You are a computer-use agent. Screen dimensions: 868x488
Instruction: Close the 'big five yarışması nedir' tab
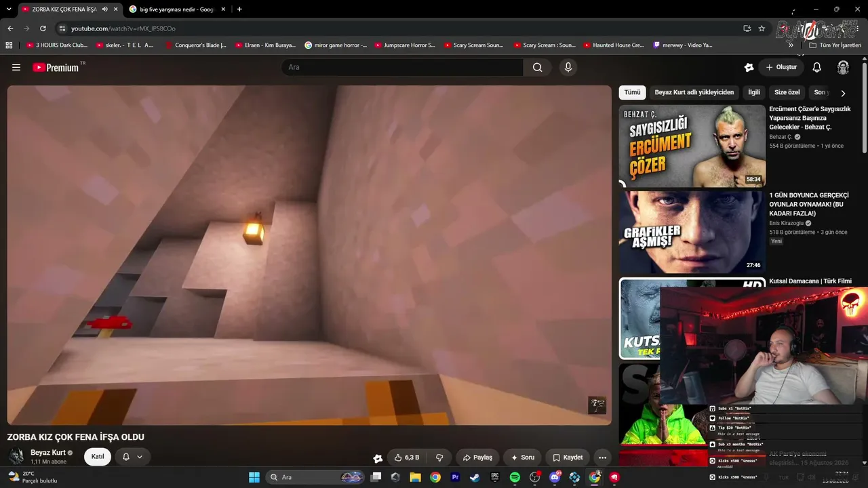pos(223,9)
